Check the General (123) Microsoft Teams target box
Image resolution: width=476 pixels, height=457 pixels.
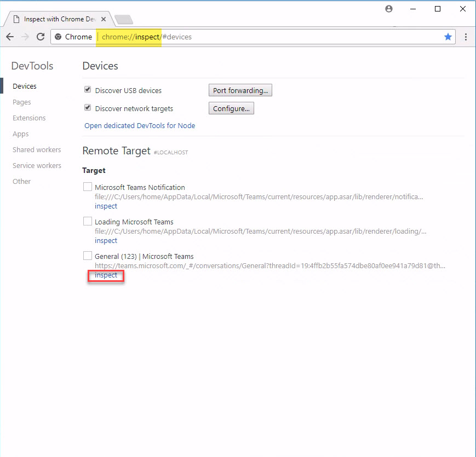coord(88,256)
